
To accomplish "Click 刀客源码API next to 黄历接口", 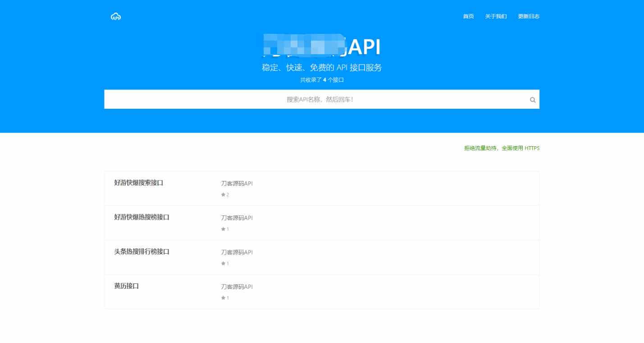I will point(236,287).
